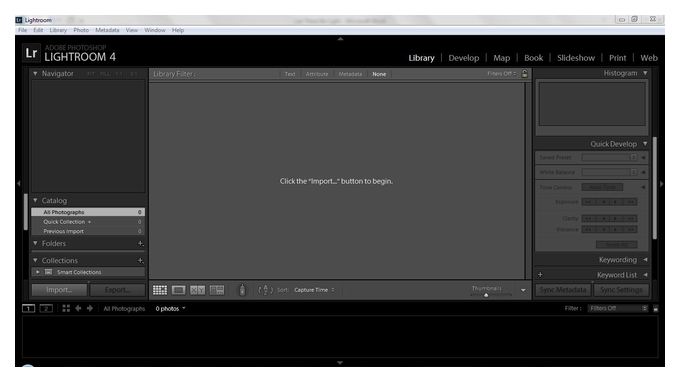Collapse the right panel side arrow
680x382 pixels.
(661, 184)
